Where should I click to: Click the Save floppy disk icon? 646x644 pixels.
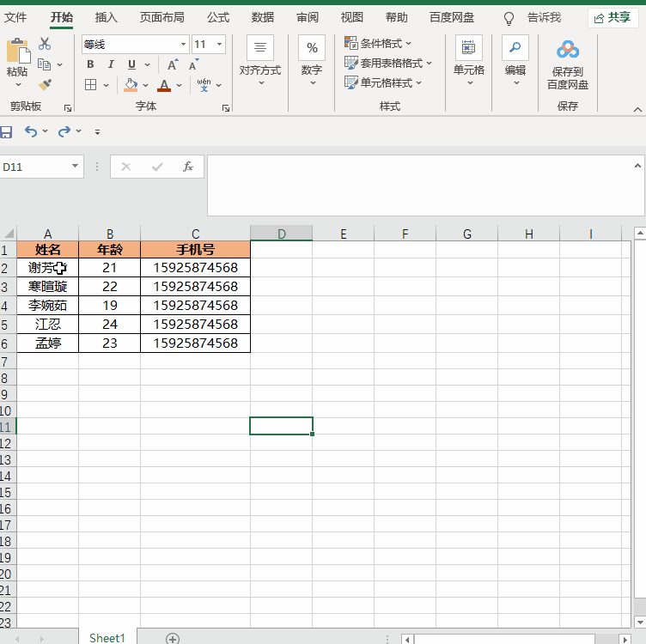(x=6, y=131)
